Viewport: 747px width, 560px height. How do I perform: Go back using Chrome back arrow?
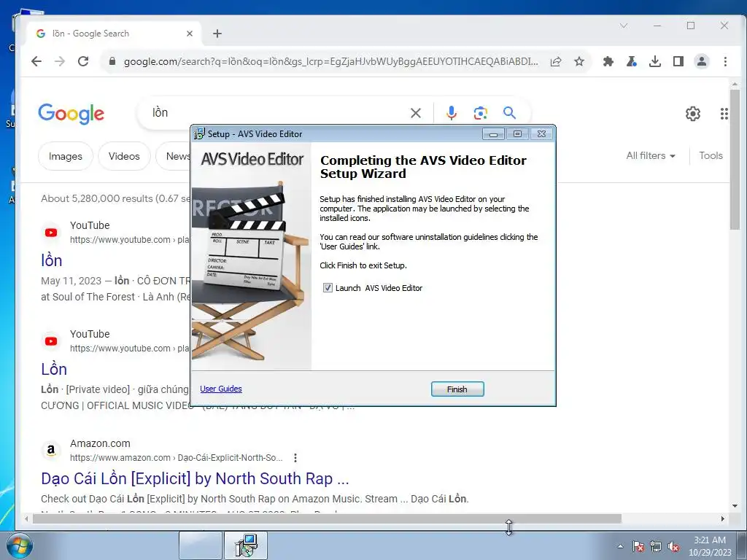[36, 61]
